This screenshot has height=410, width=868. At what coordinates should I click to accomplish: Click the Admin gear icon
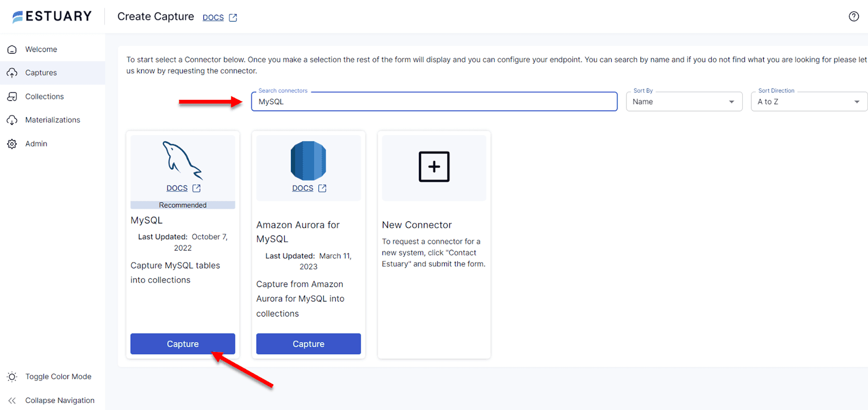[12, 144]
